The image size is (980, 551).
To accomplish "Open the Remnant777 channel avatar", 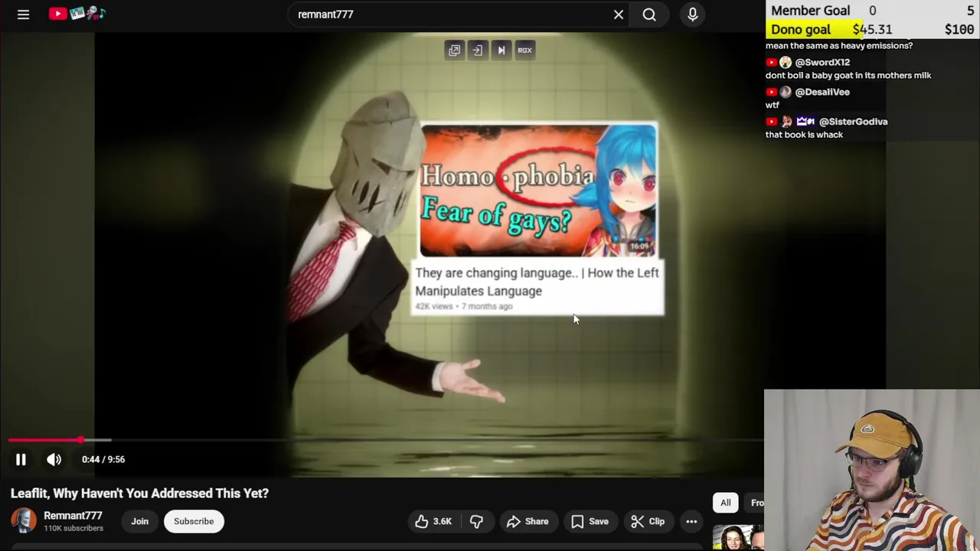I will 24,521.
